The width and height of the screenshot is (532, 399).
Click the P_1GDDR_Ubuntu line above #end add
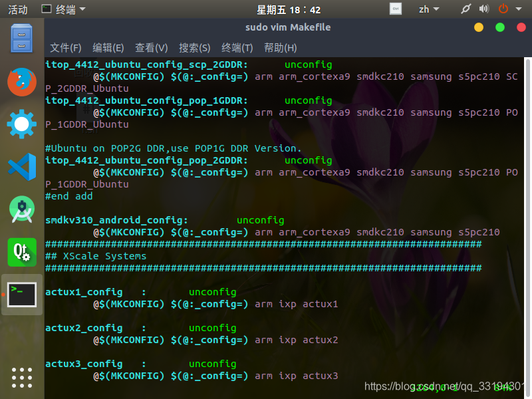tap(87, 184)
